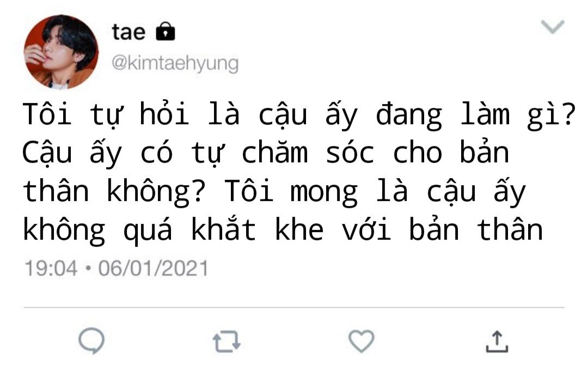Click the words "đang làm gì?"

[x=475, y=115]
